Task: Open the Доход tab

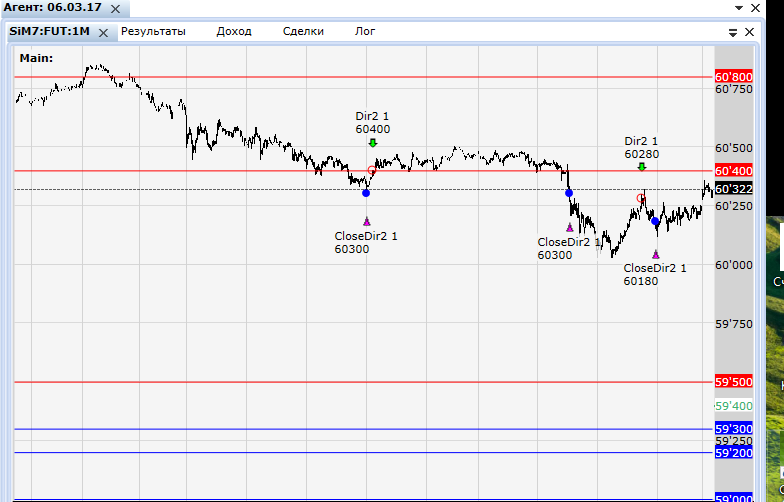Action: (234, 32)
